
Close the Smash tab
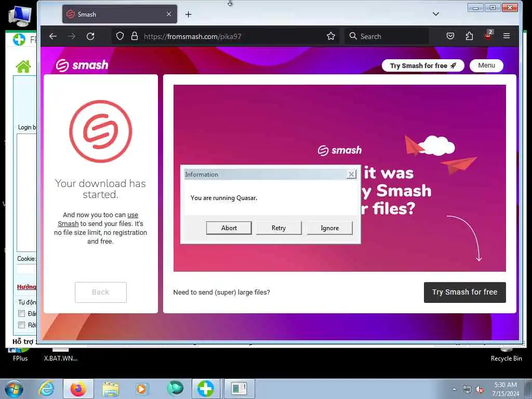tap(169, 14)
